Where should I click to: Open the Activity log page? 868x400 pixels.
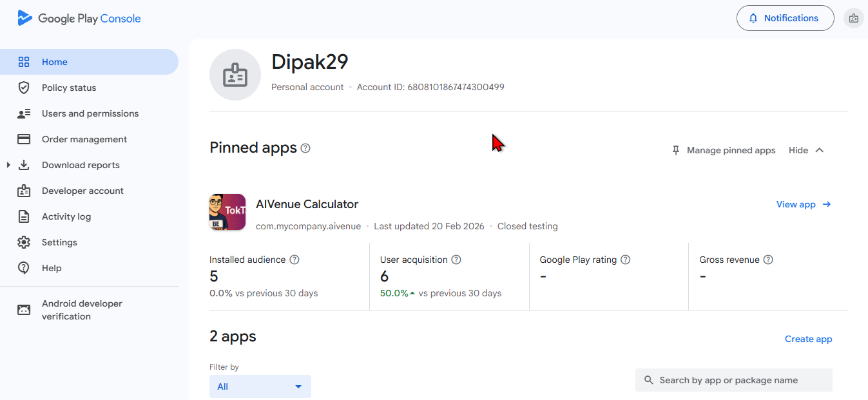pyautogui.click(x=66, y=216)
